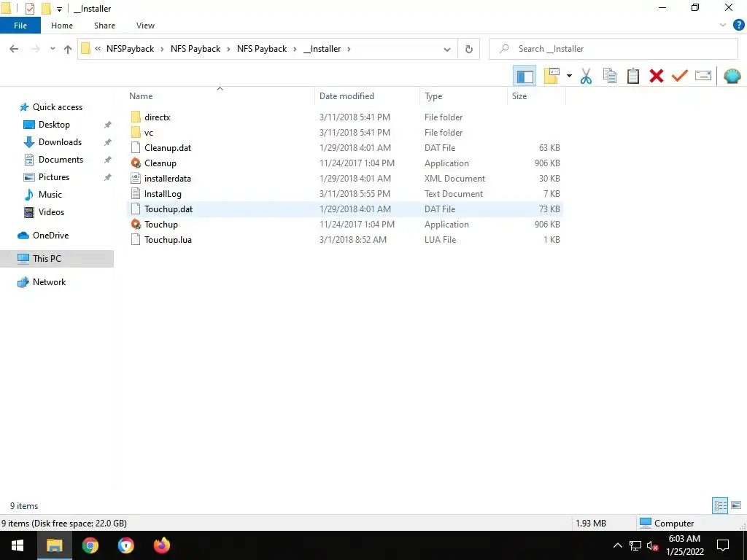The width and height of the screenshot is (747, 560).
Task: Open Documents in the navigation pane
Action: click(x=61, y=160)
